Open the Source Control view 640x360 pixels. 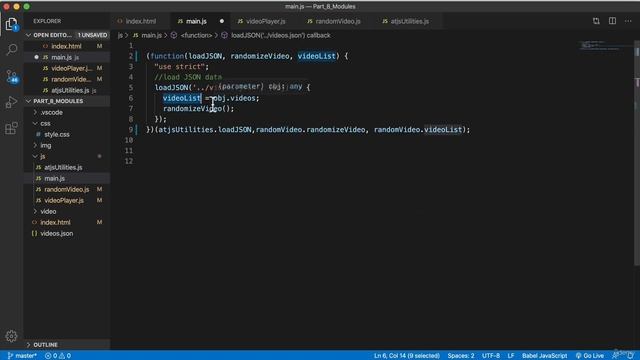pyautogui.click(x=11, y=76)
